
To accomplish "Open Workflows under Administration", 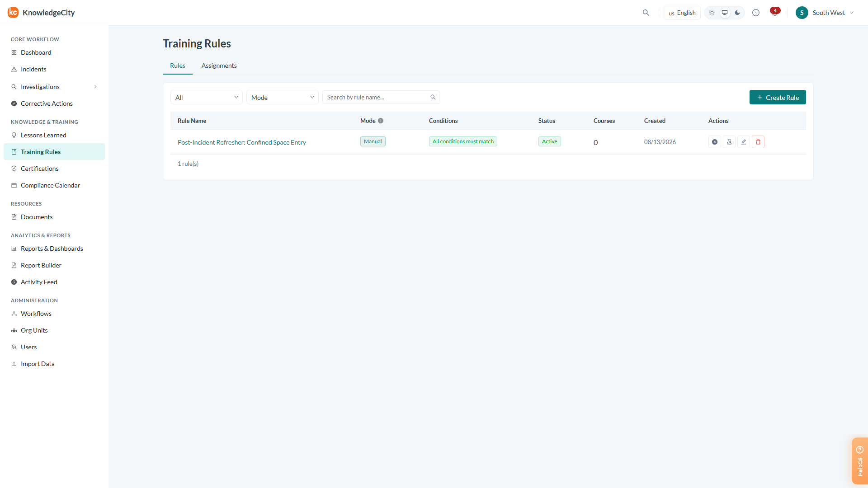I will coord(54,314).
